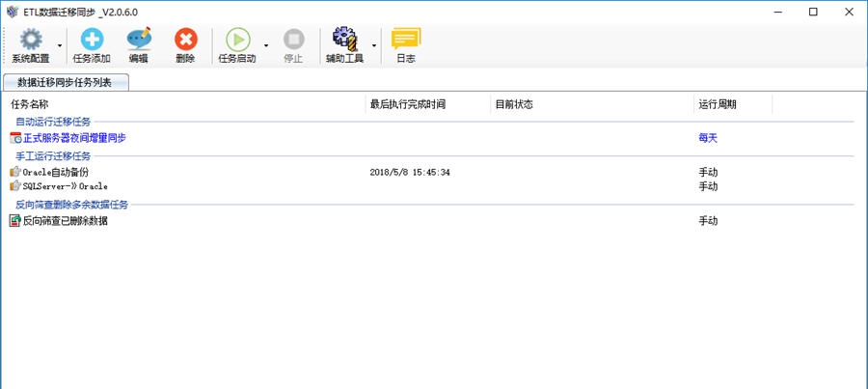Screen dimensions: 868x389
Task: Click the 每天 run period cell
Action: click(708, 138)
